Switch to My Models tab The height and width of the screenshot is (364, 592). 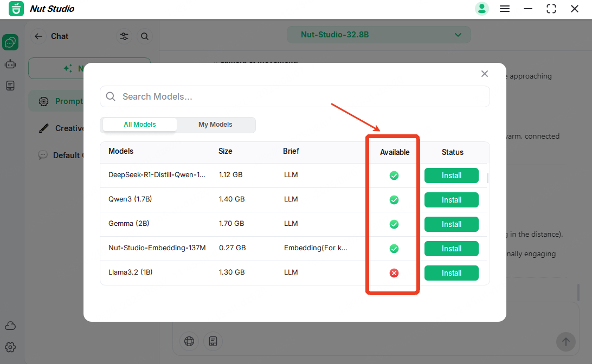point(215,125)
